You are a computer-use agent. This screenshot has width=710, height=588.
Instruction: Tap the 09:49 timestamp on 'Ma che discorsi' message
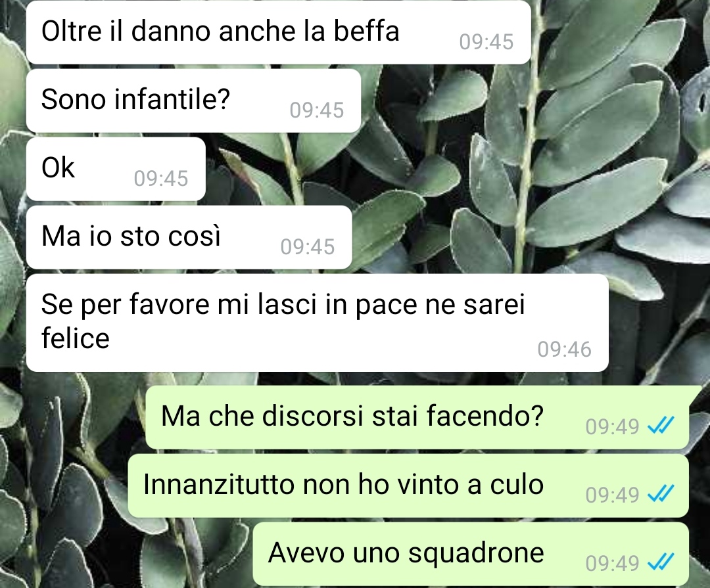pos(612,426)
